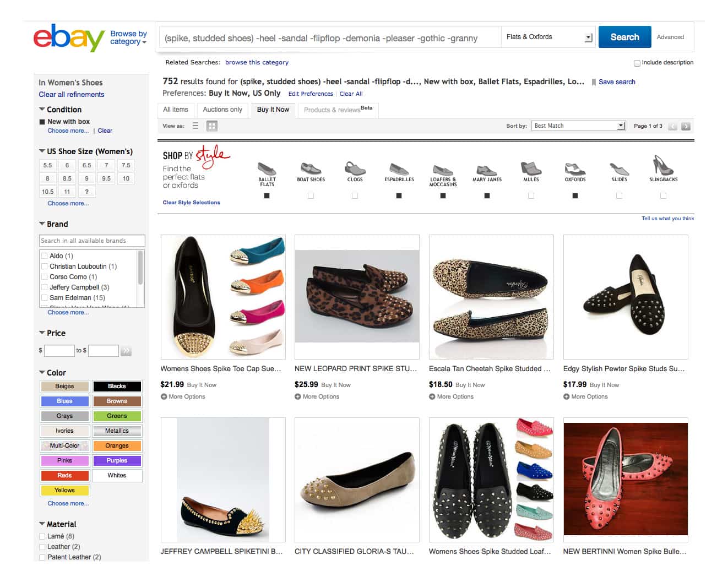This screenshot has width=728, height=582.
Task: Select the Clogs shoe style icon
Action: click(x=355, y=168)
